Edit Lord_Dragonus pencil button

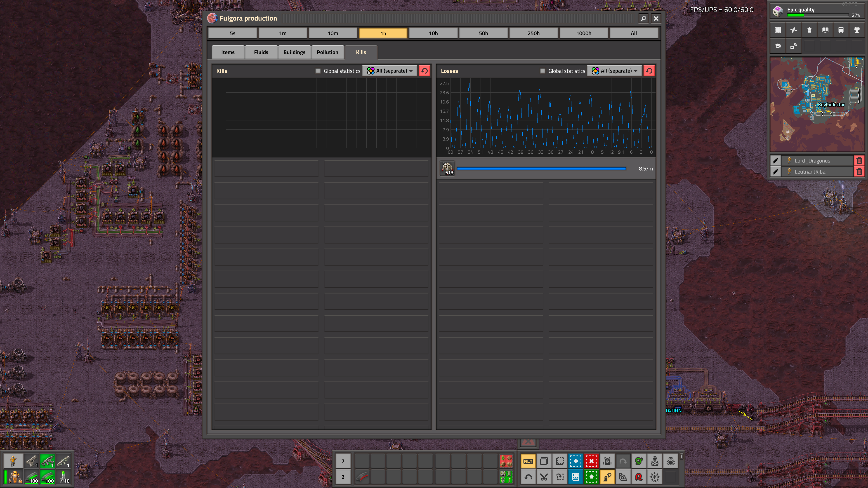click(775, 161)
